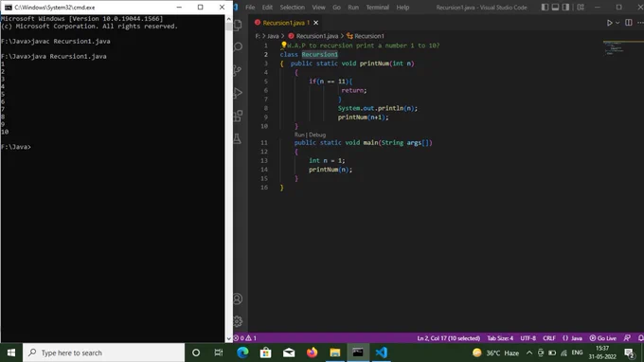The height and width of the screenshot is (362, 644).
Task: Click the cmd window title bar icon
Action: point(9,7)
